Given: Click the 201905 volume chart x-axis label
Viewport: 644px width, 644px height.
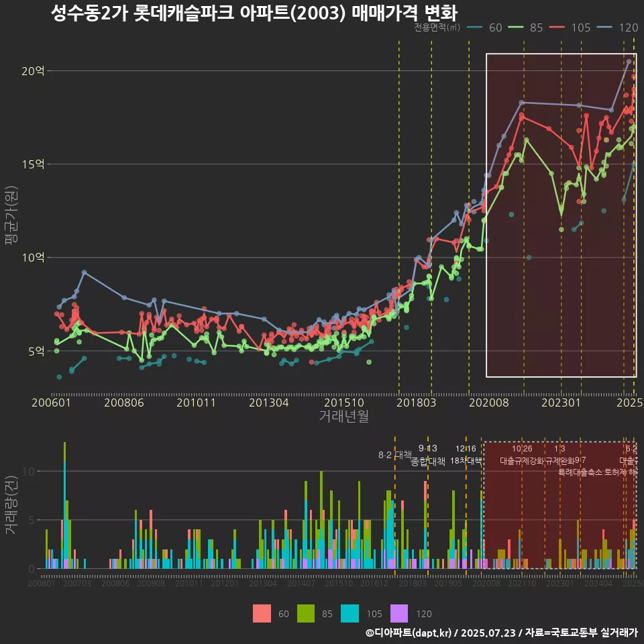Looking at the screenshot, I should [x=448, y=583].
